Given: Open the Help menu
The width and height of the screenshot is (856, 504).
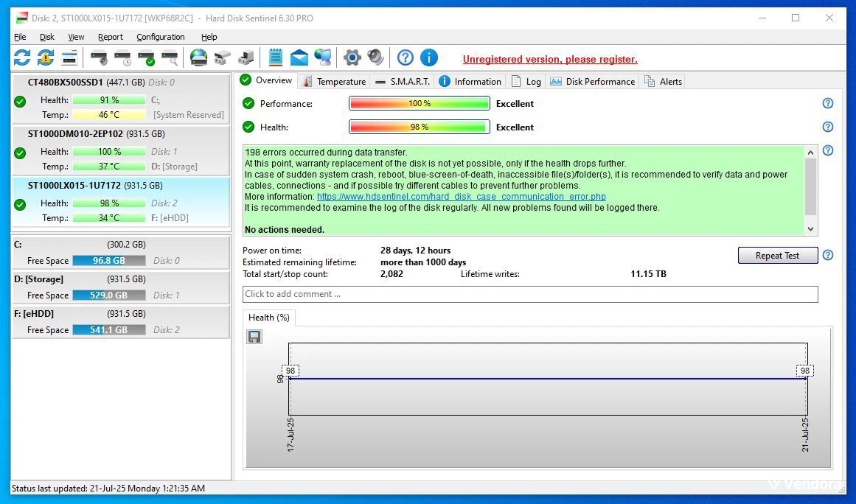Looking at the screenshot, I should [x=209, y=37].
